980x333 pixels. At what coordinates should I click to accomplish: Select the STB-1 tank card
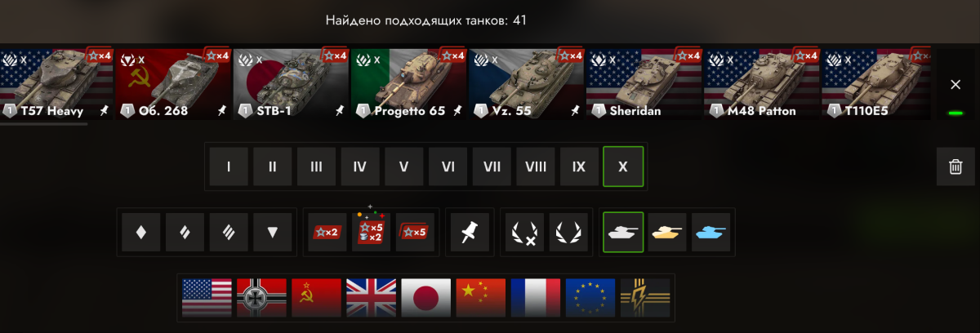[291, 84]
